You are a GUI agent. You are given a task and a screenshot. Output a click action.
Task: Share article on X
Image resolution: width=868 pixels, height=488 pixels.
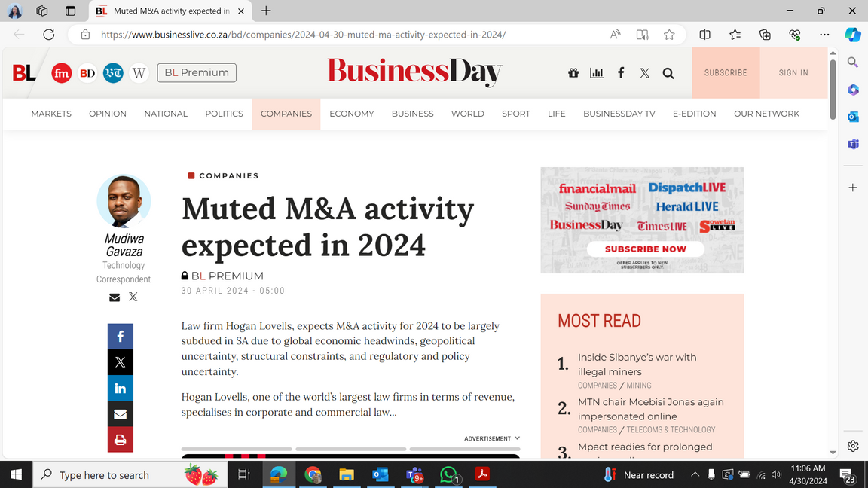[x=120, y=362]
